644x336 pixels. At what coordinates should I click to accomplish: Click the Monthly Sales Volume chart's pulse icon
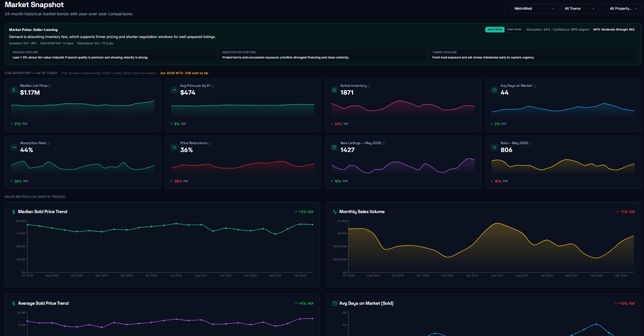(x=334, y=212)
